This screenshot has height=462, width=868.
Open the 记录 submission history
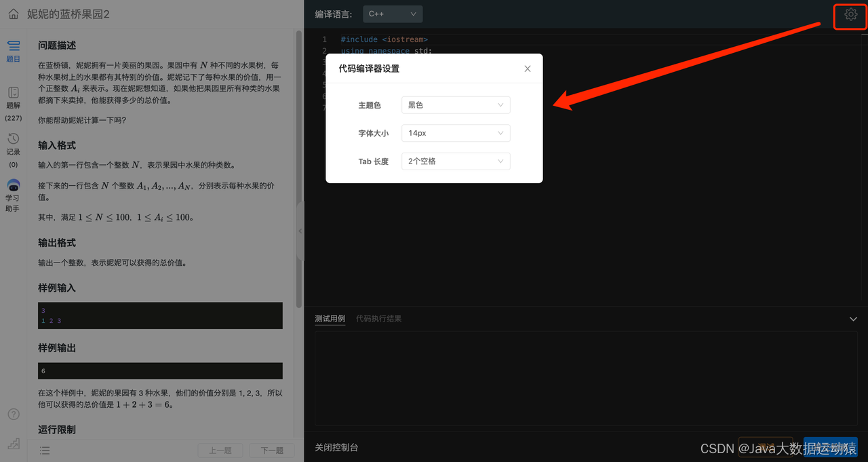pos(14,150)
